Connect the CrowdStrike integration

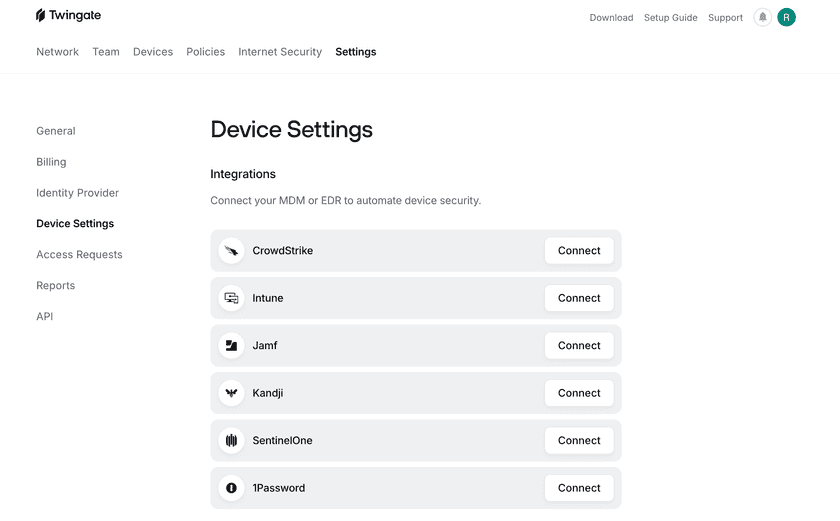(579, 251)
